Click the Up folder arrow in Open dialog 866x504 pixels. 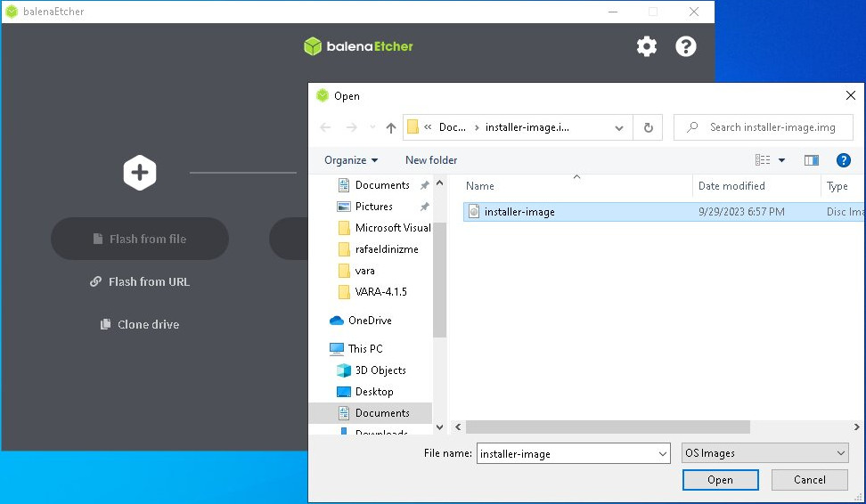[x=391, y=127]
